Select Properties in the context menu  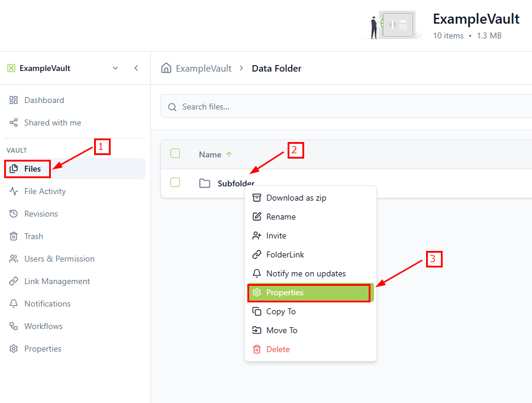click(x=285, y=293)
